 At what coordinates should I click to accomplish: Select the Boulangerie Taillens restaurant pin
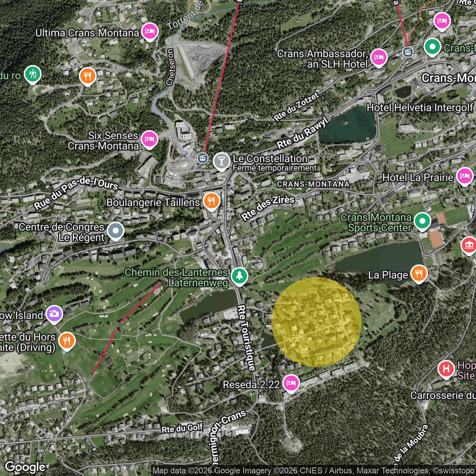pos(211,202)
